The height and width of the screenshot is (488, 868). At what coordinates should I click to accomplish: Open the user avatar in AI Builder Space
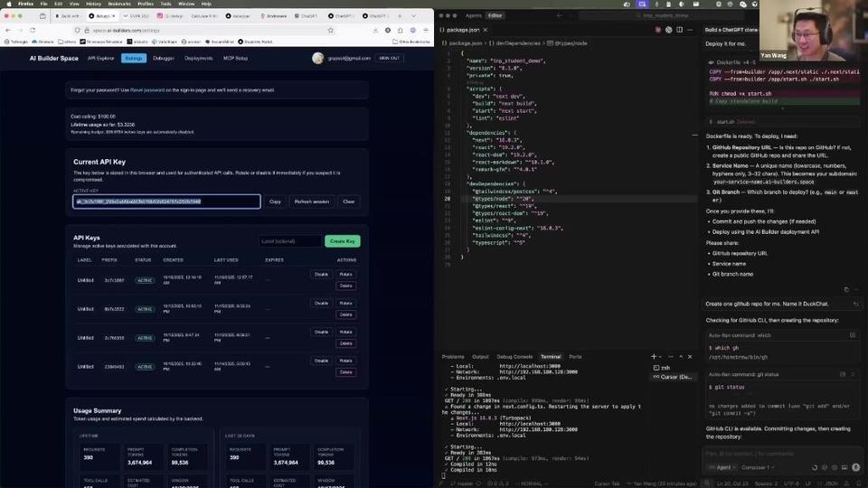click(317, 58)
